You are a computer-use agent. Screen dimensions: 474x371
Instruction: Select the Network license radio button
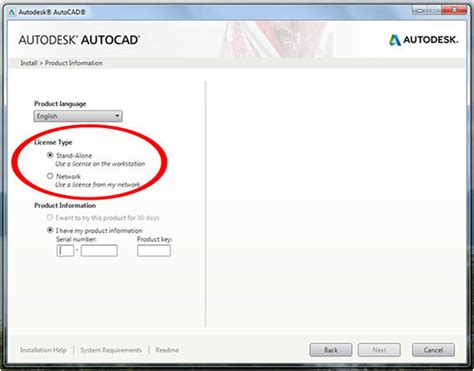[x=50, y=176]
